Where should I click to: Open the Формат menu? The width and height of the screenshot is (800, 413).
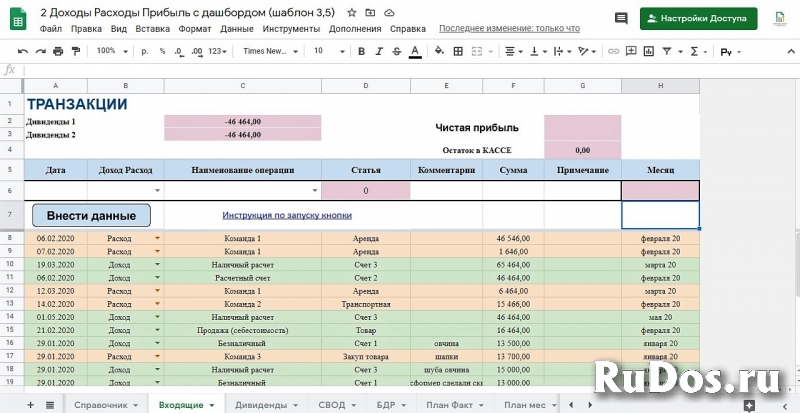click(194, 29)
